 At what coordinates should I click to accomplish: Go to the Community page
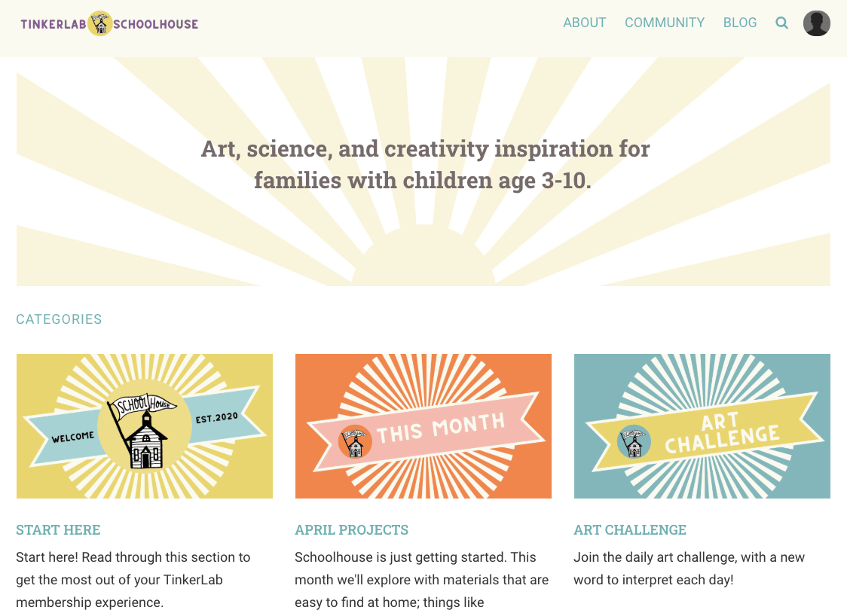tap(665, 23)
